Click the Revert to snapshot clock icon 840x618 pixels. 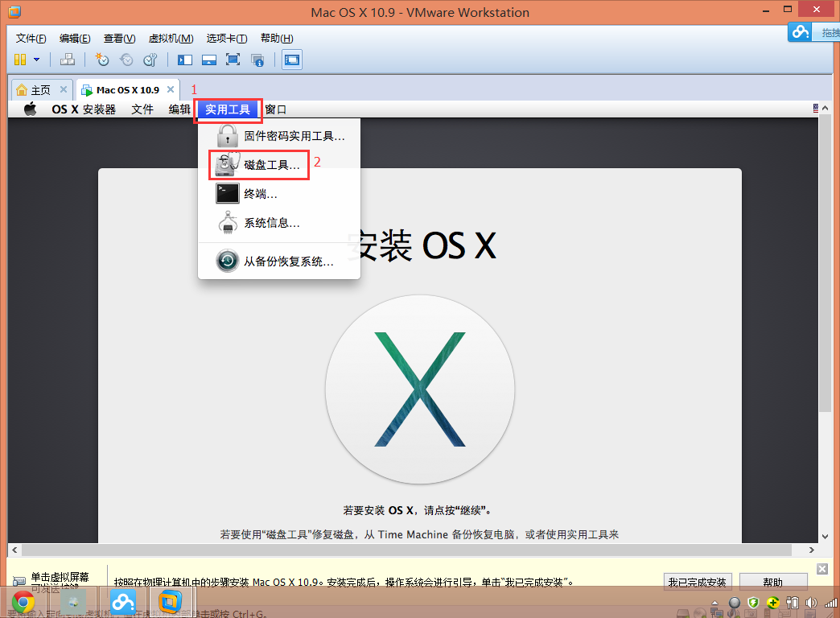[126, 60]
